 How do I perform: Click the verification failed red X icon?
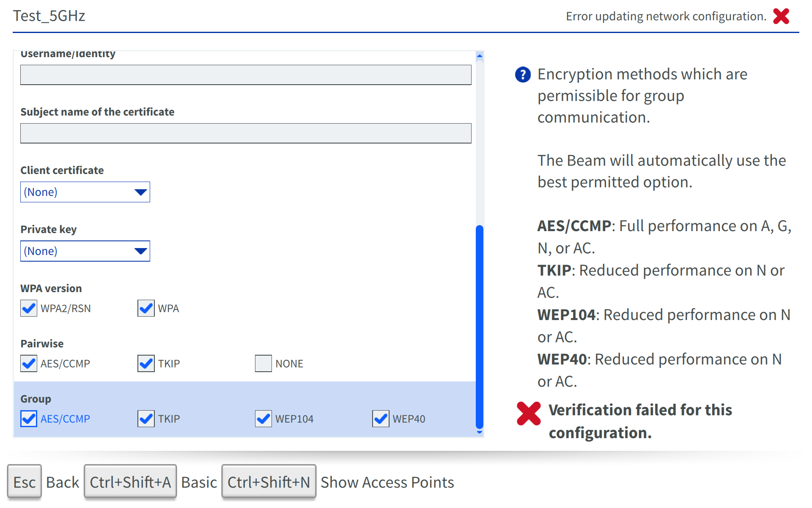pos(529,413)
